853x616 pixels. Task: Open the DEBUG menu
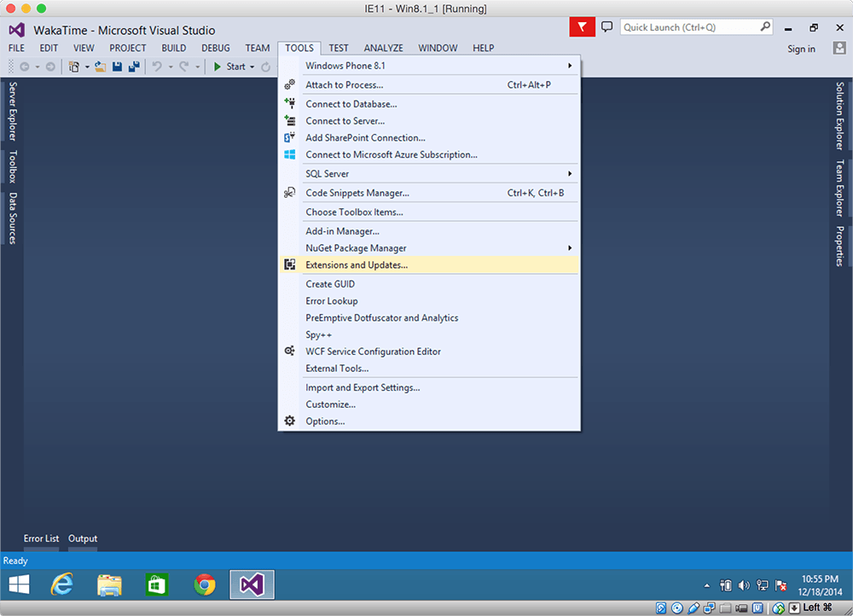(216, 49)
